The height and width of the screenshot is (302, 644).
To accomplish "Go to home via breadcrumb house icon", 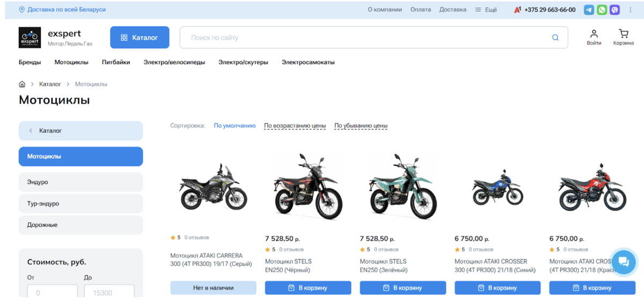I will click(x=22, y=84).
